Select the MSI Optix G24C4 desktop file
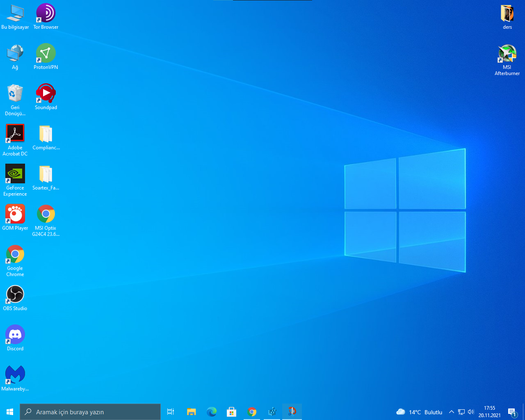The height and width of the screenshot is (420, 525). [x=46, y=221]
